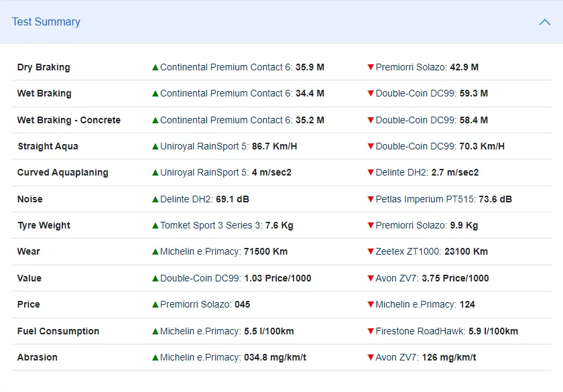Select the Straight Aqua label
This screenshot has height=392, width=563.
(x=48, y=146)
